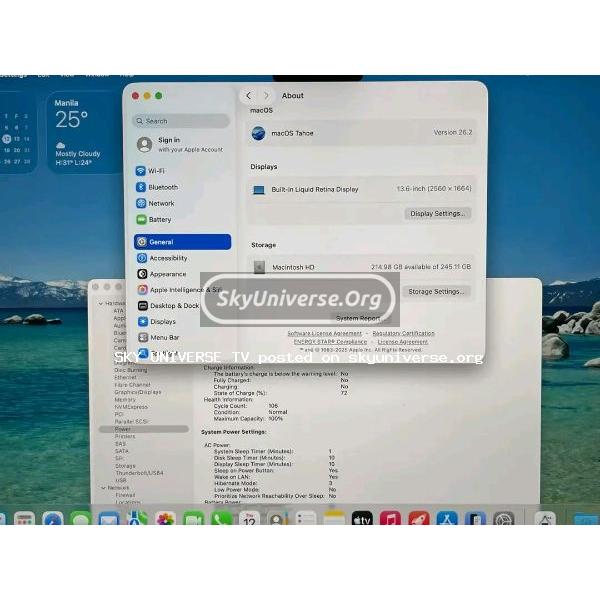Go to Battery settings
Screen dimensions: 600x600
point(159,219)
